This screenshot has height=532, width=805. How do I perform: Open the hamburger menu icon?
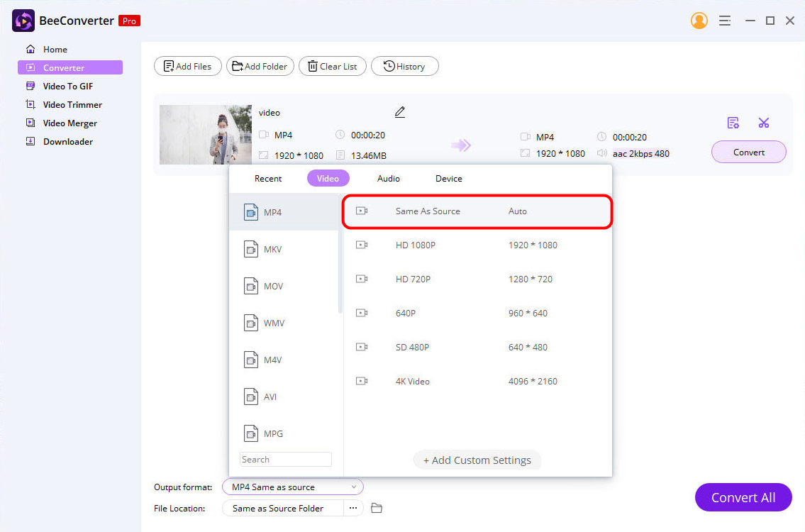click(724, 21)
